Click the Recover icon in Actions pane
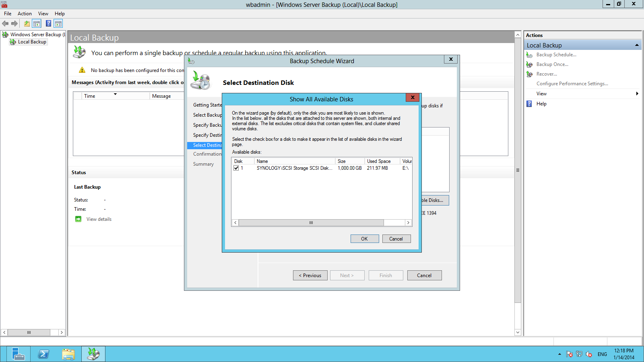 (529, 74)
